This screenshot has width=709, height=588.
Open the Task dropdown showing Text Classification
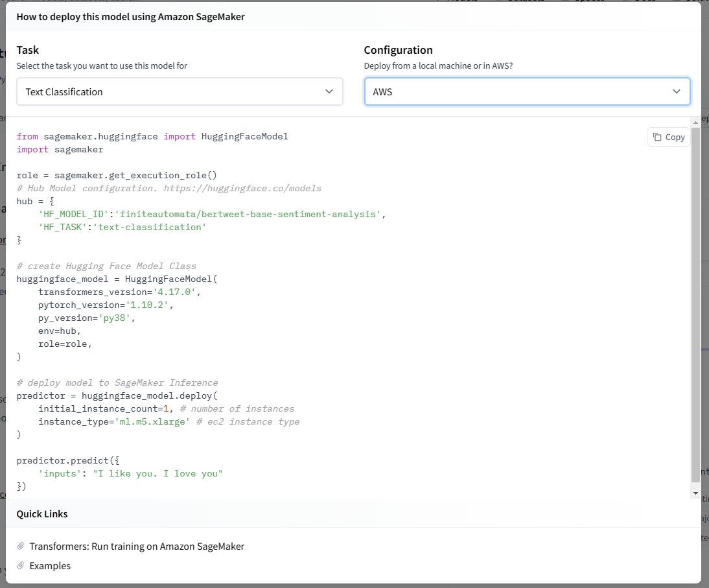click(x=180, y=91)
